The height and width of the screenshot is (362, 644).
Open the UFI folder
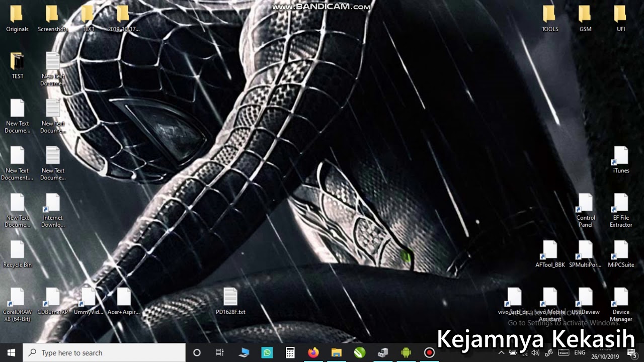pyautogui.click(x=621, y=19)
